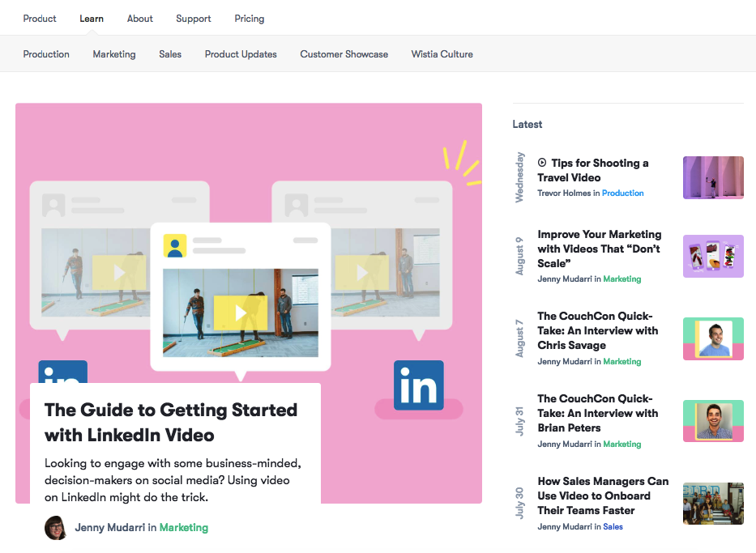Click the phones thumbnail for Don't Scale article
The width and height of the screenshot is (756, 553).
coord(713,257)
